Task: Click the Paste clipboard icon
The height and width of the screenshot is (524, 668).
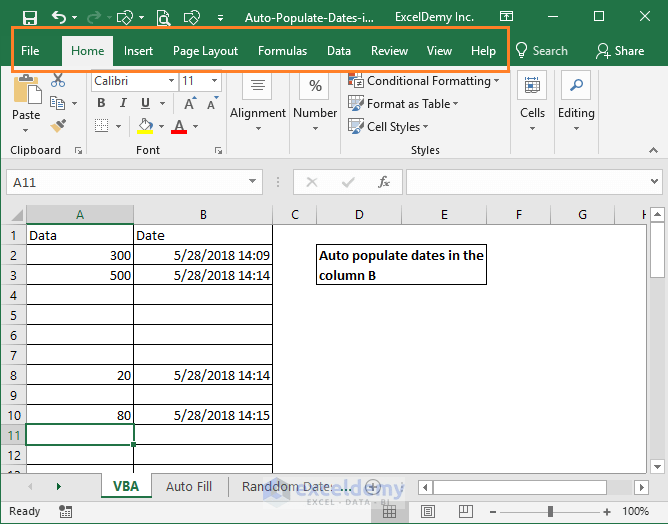Action: [27, 89]
